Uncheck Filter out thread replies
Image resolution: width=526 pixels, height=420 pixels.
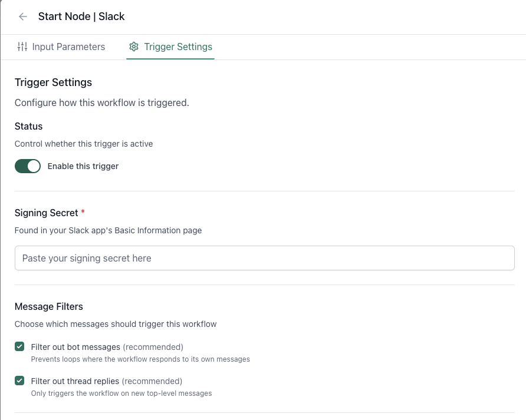(19, 381)
